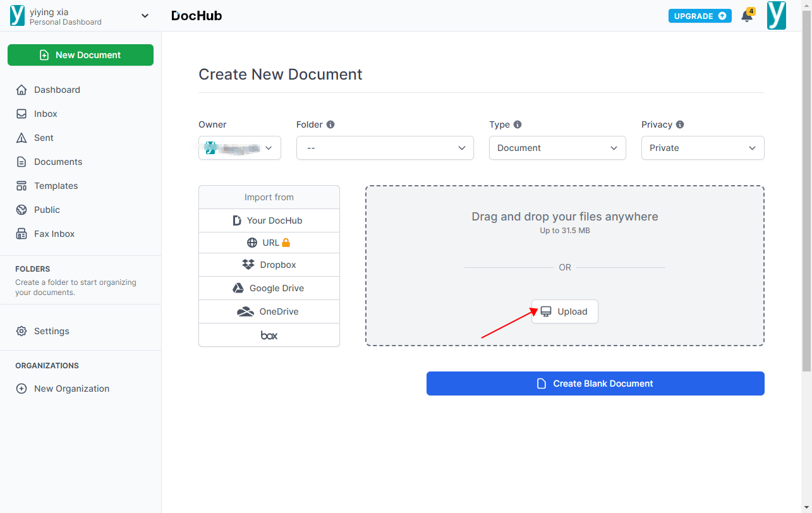Import from OneDrive
The height and width of the screenshot is (513, 812).
[x=269, y=311]
